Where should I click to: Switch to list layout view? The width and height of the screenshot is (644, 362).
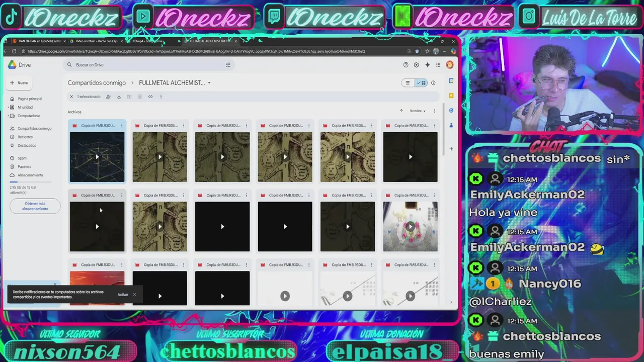(x=408, y=83)
